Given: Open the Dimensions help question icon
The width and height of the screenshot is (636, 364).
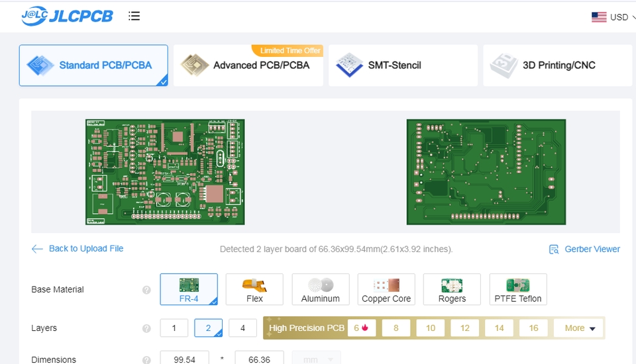Looking at the screenshot, I should (x=146, y=359).
